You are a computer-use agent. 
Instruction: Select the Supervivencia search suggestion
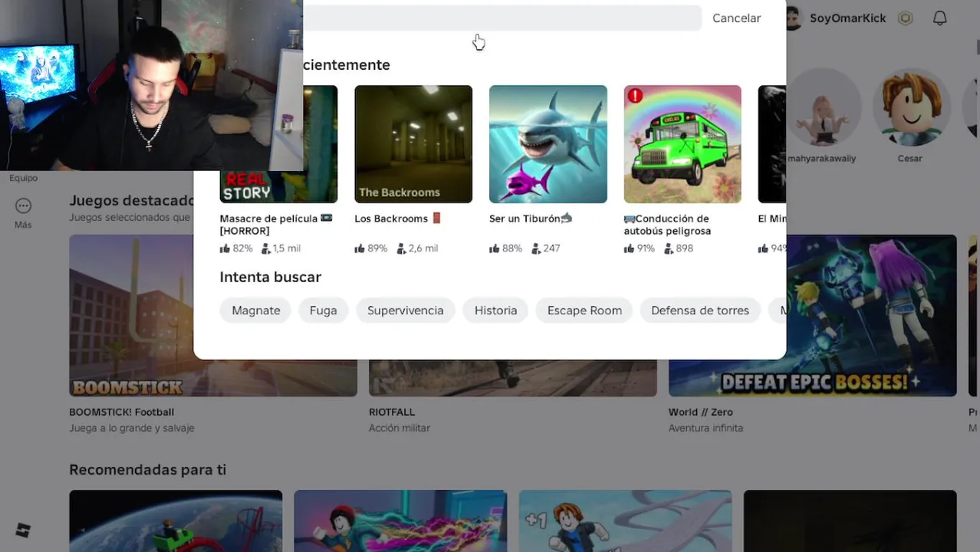coord(405,310)
